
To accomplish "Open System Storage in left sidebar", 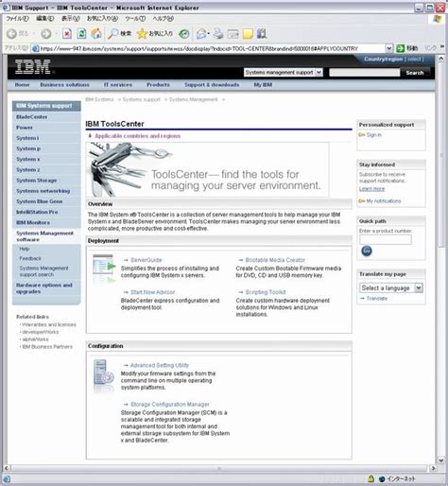I will click(37, 181).
